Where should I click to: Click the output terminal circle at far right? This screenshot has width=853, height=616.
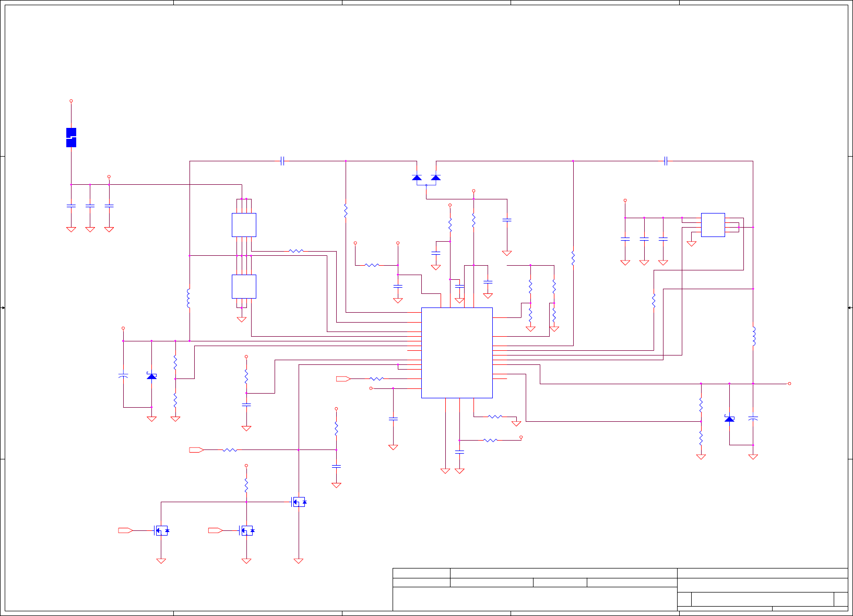789,384
